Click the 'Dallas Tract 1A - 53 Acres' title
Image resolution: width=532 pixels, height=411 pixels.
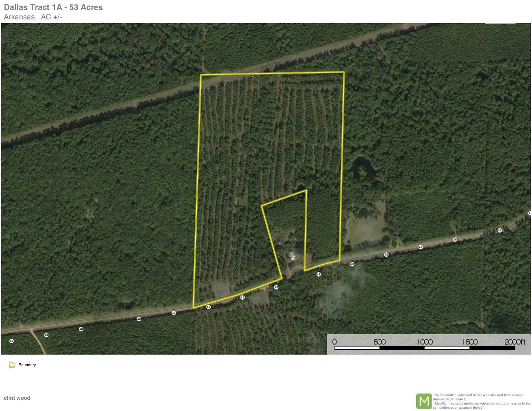coord(53,7)
